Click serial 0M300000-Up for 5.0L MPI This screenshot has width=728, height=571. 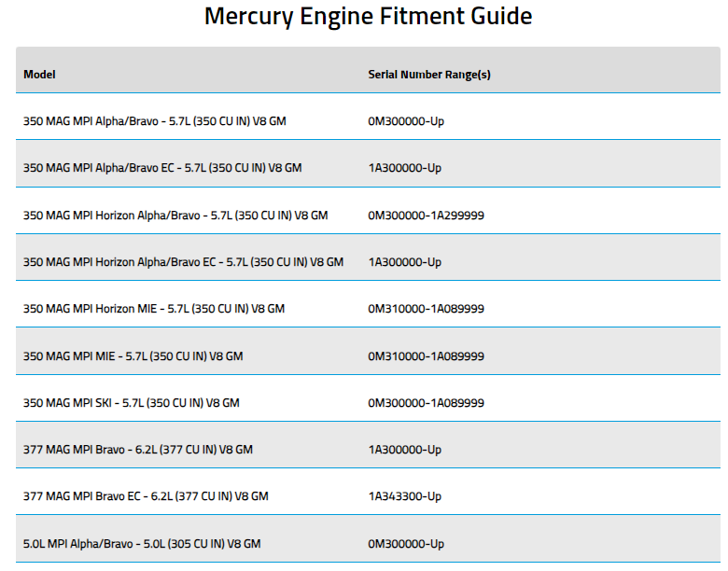click(x=406, y=544)
